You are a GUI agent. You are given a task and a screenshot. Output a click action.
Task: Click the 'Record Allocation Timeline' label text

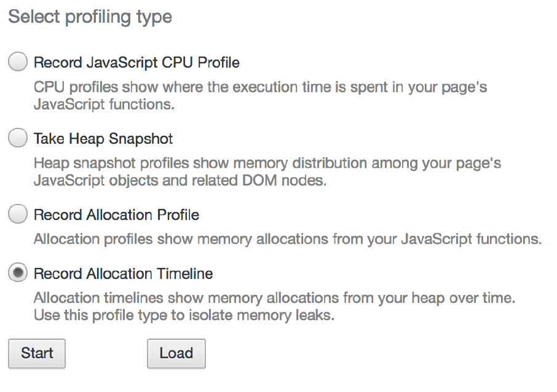(x=123, y=273)
